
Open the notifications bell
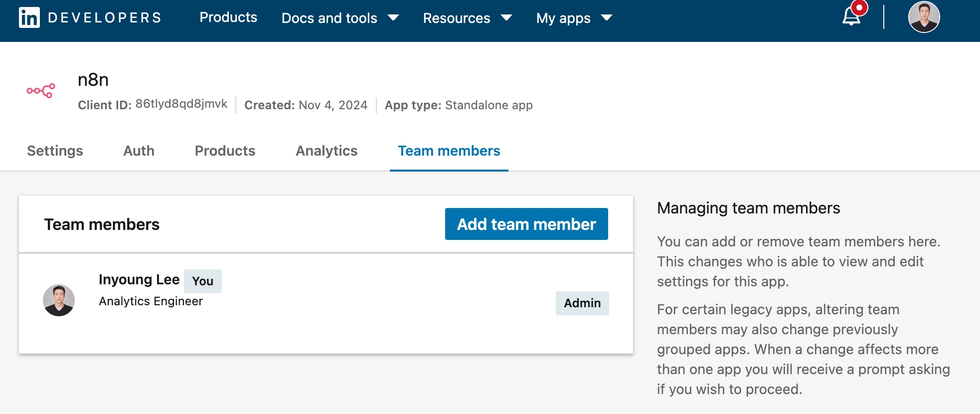click(851, 17)
